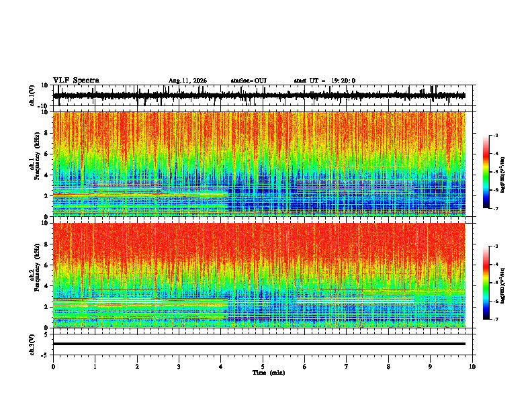Click the "-7" tick on the ch.2 colorbar
This screenshot has height=411, width=532.
496,320
